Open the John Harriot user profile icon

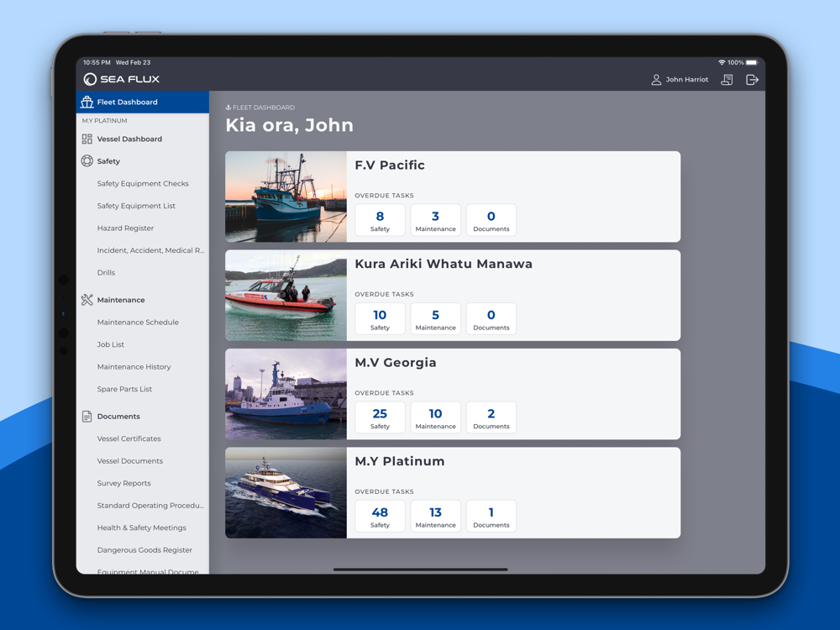[656, 80]
